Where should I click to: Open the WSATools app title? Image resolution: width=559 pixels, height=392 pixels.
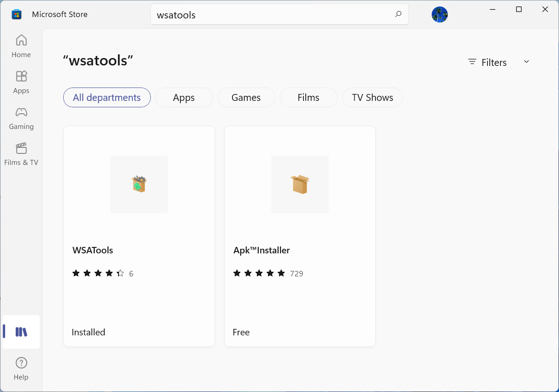tap(93, 250)
